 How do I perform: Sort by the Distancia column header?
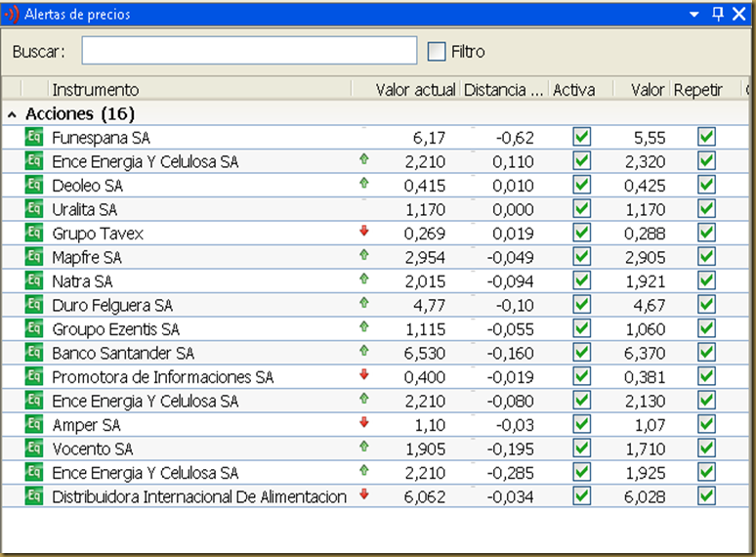[x=505, y=89]
